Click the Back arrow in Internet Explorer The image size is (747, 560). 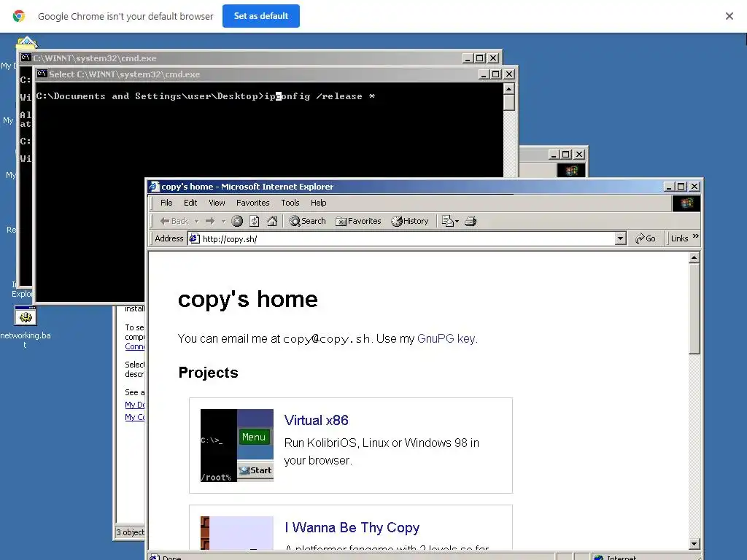click(x=174, y=221)
